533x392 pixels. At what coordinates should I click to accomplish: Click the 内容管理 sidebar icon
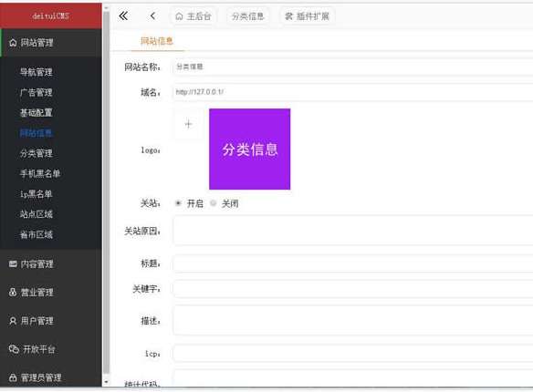[x=13, y=263]
